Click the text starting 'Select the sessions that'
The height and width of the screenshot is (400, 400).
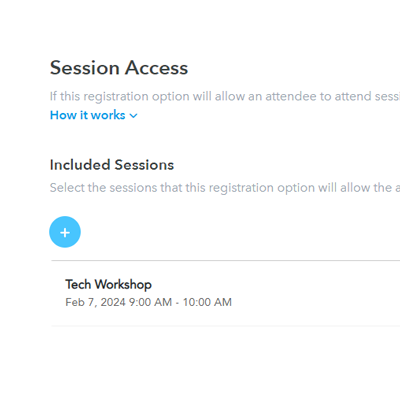225,188
